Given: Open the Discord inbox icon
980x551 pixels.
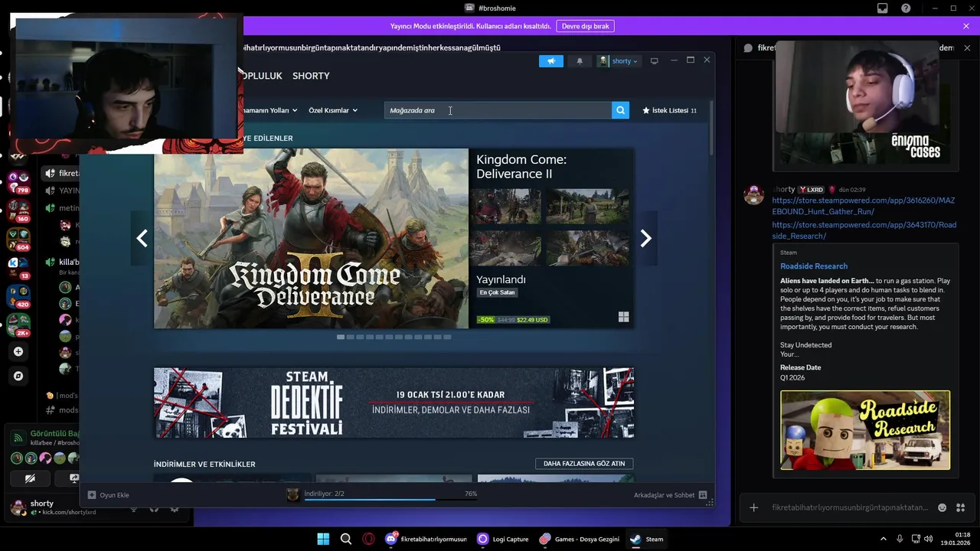Looking at the screenshot, I should [883, 8].
